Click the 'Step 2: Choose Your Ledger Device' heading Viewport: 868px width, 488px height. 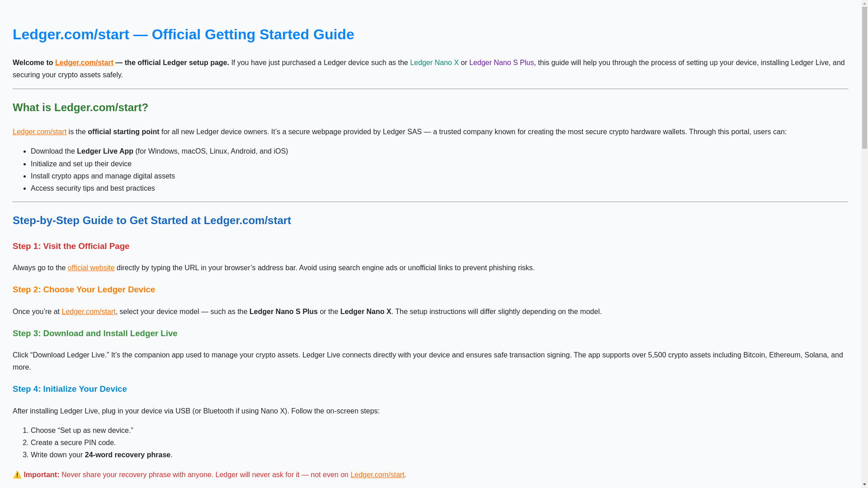(84, 290)
